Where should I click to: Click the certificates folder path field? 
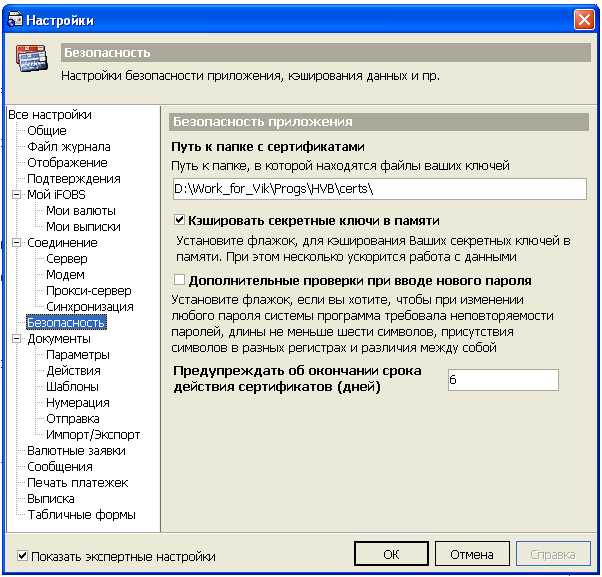[x=379, y=188]
